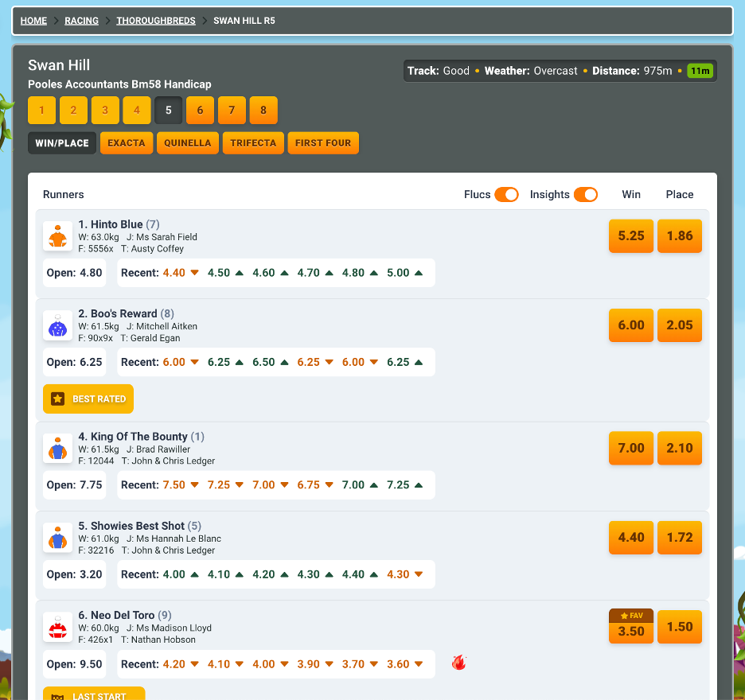
Task: Bet Hinto Blue to win at 5.25
Action: tap(631, 236)
